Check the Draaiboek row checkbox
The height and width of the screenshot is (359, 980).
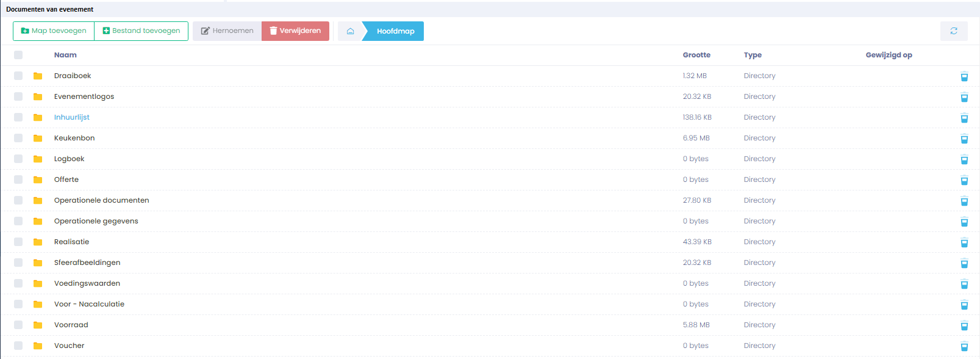(x=18, y=76)
